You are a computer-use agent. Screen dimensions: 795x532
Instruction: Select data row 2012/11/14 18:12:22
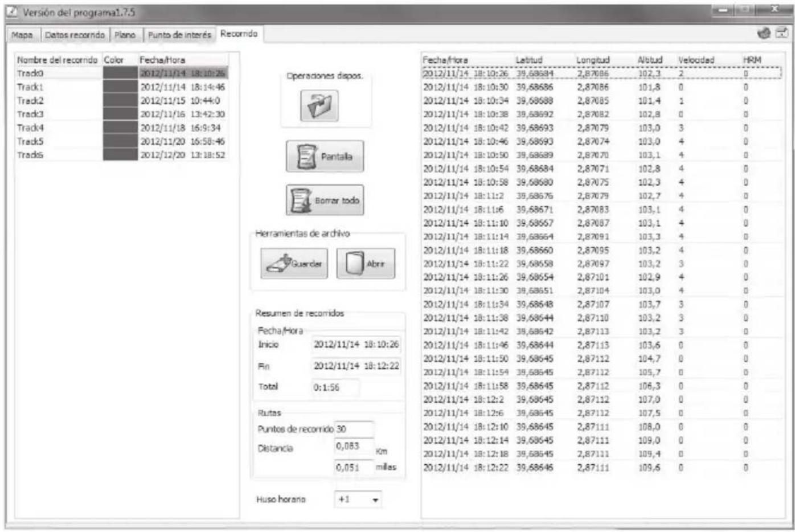(x=602, y=467)
